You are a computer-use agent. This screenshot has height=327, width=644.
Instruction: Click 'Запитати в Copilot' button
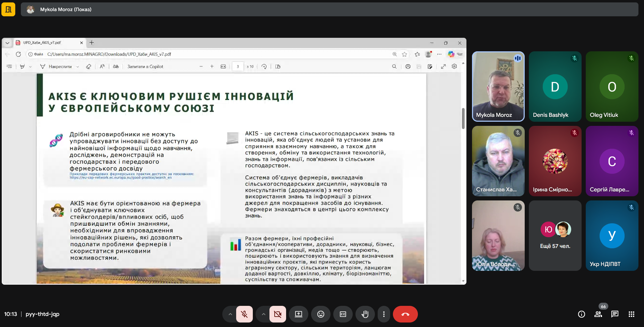[145, 67]
